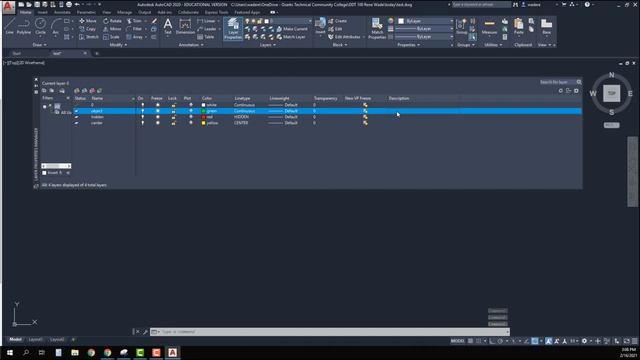Expand the Layers panel dropdown
This screenshot has height=360, width=640.
click(267, 45)
